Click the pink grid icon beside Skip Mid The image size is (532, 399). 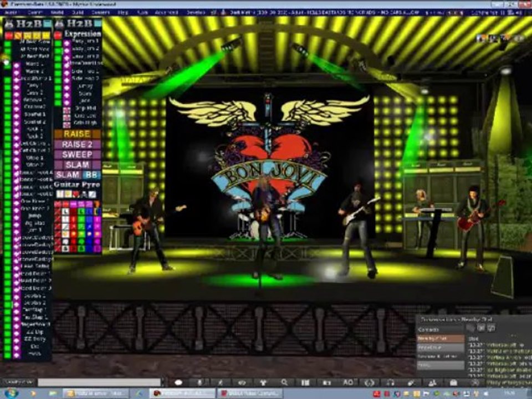67,109
